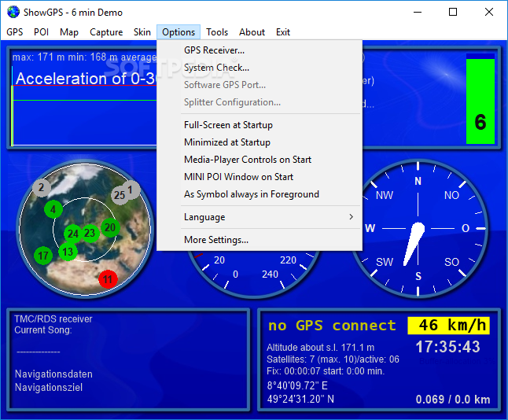The height and width of the screenshot is (420, 508).
Task: Toggle Minimized at Startup option
Action: point(260,142)
